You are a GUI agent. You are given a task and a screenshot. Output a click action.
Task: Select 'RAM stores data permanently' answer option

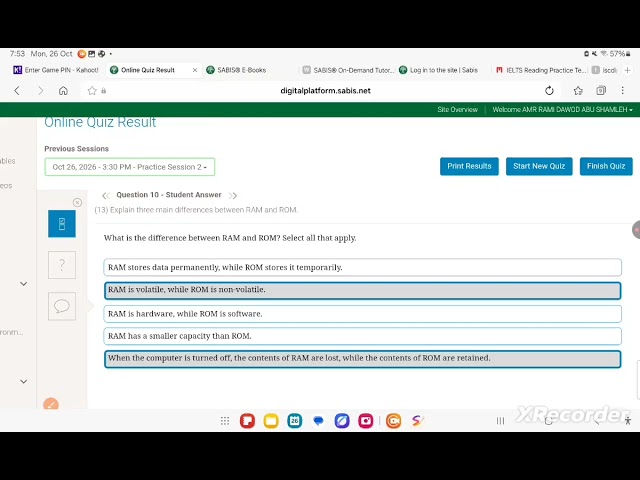[362, 267]
